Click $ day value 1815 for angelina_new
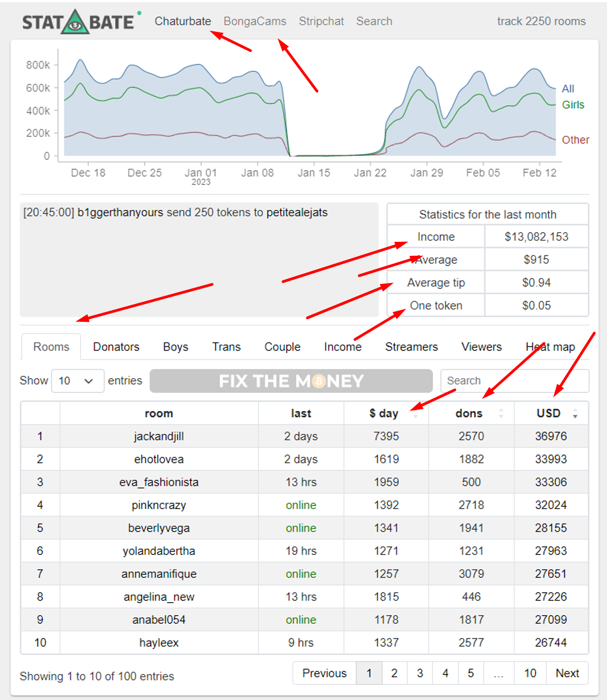The height and width of the screenshot is (700, 607). pyautogui.click(x=386, y=597)
